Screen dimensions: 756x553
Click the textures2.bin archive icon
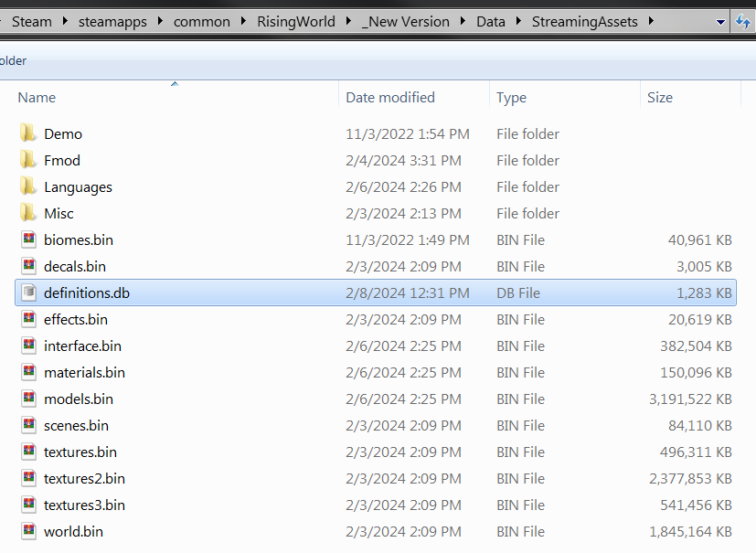(29, 478)
